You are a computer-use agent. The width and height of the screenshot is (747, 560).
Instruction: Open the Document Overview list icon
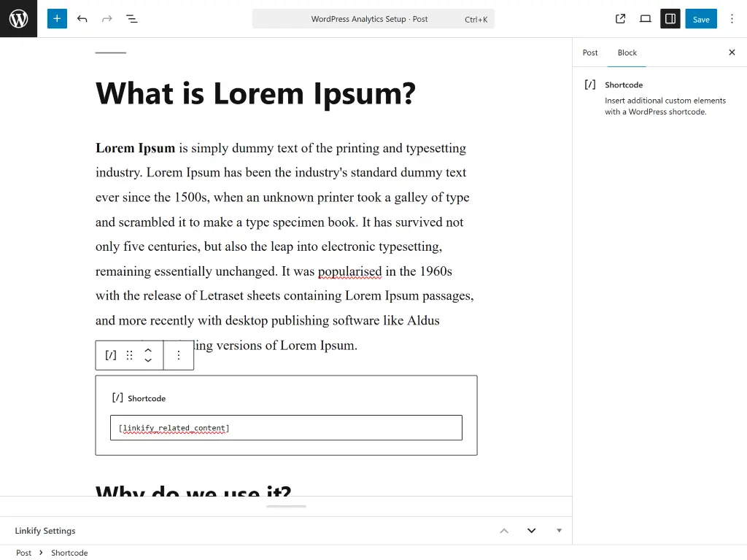[x=131, y=18]
